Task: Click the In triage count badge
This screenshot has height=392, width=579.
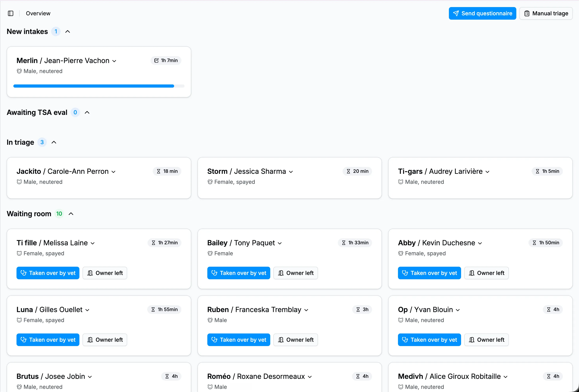Action: [42, 142]
